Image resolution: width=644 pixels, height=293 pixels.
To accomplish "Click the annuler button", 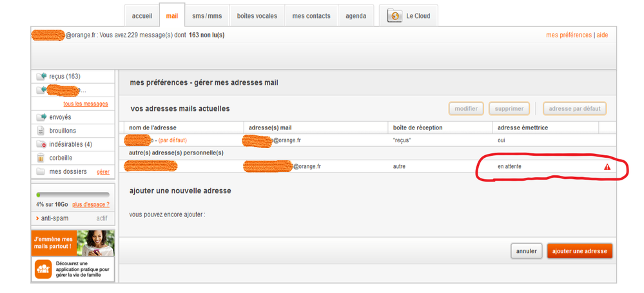I will pos(526,250).
